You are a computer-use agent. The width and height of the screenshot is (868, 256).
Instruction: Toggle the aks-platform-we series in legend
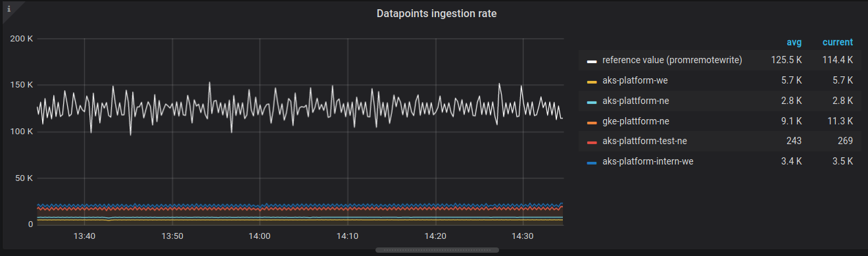click(x=635, y=80)
